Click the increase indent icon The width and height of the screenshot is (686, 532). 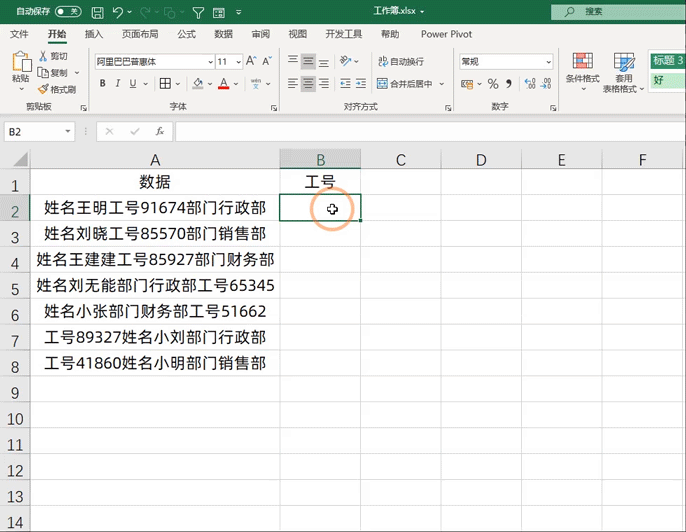pyautogui.click(x=361, y=83)
